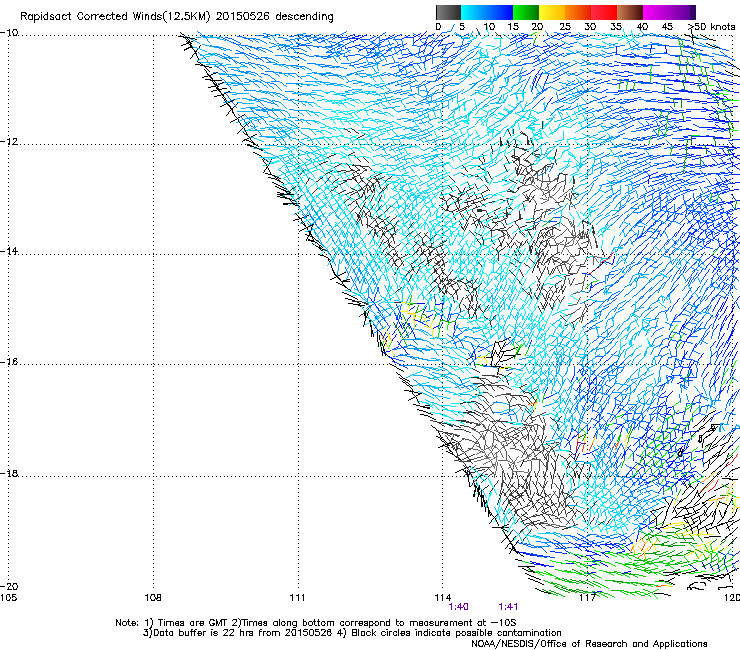Click the '>50 knots' legend label
The width and height of the screenshot is (740, 650).
(x=711, y=26)
